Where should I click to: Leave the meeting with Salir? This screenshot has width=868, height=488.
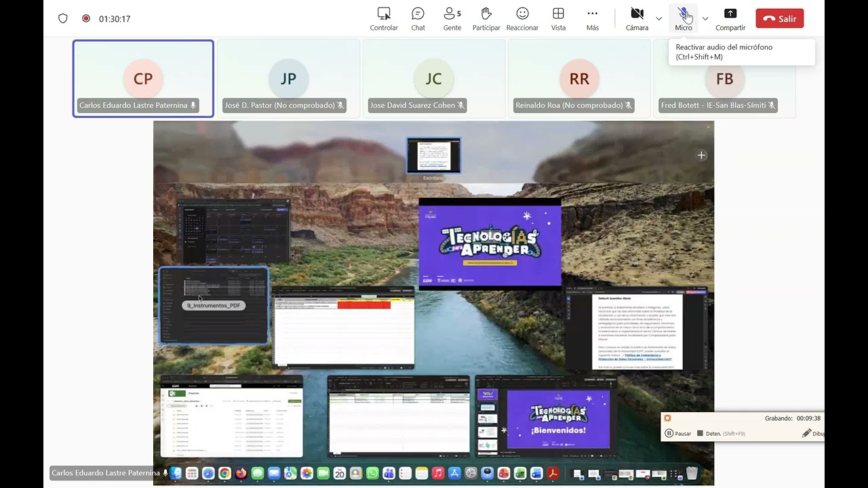[x=780, y=19]
